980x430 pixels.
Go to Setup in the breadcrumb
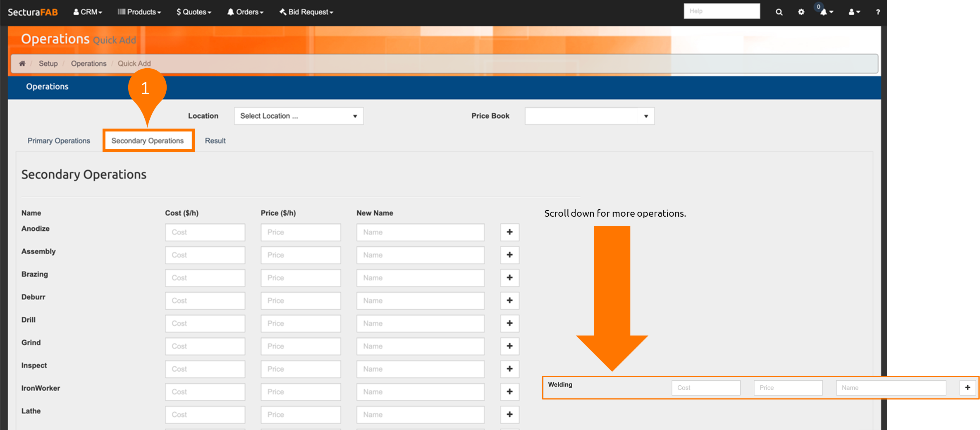click(48, 63)
